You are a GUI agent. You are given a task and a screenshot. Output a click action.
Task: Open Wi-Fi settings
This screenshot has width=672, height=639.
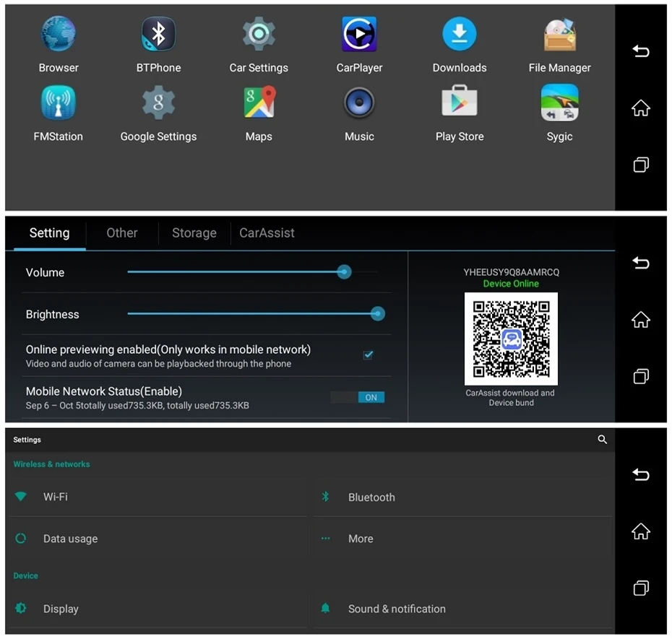(158, 497)
